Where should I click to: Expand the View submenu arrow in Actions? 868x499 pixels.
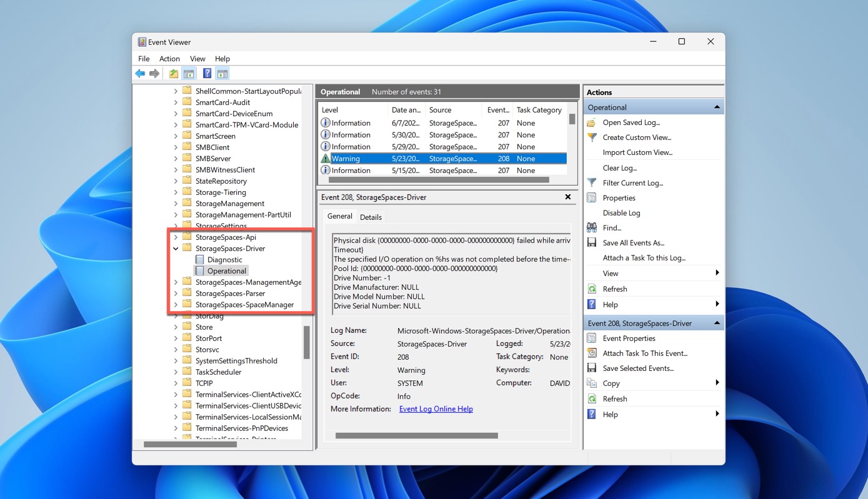(x=717, y=273)
